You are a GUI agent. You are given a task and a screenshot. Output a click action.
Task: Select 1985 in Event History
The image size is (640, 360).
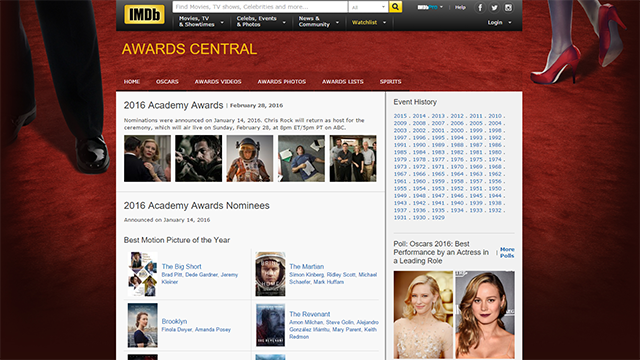pyautogui.click(x=400, y=152)
